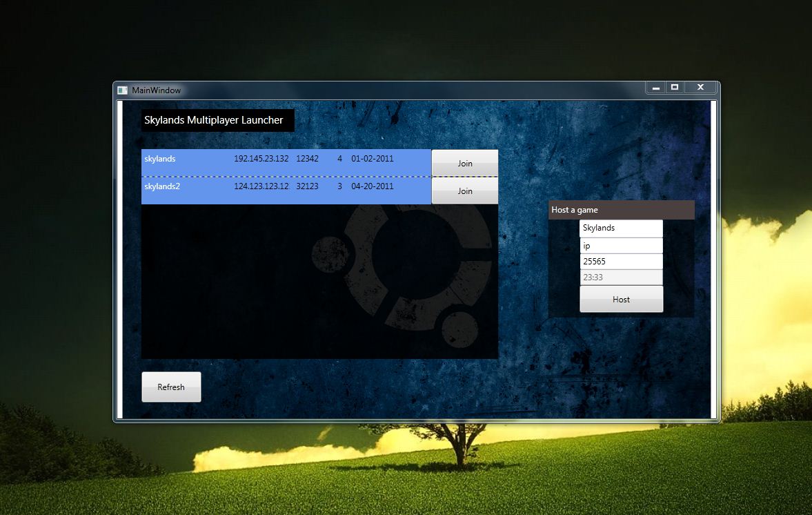The image size is (812, 515).
Task: Click the Skylands Multiplayer Launcher title
Action: pos(213,120)
